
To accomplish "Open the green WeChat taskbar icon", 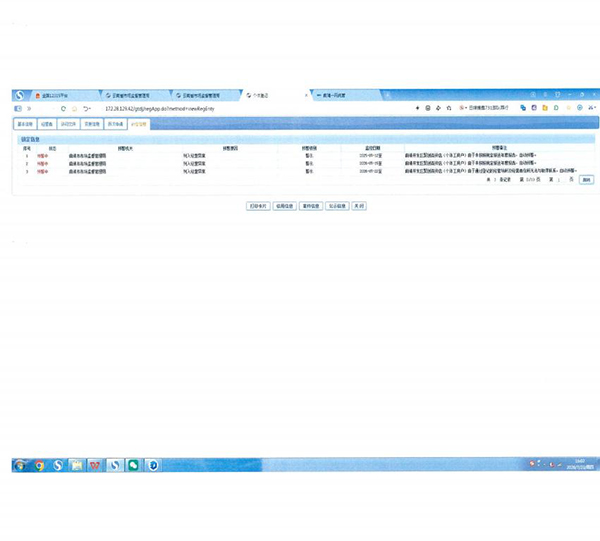I will point(133,465).
